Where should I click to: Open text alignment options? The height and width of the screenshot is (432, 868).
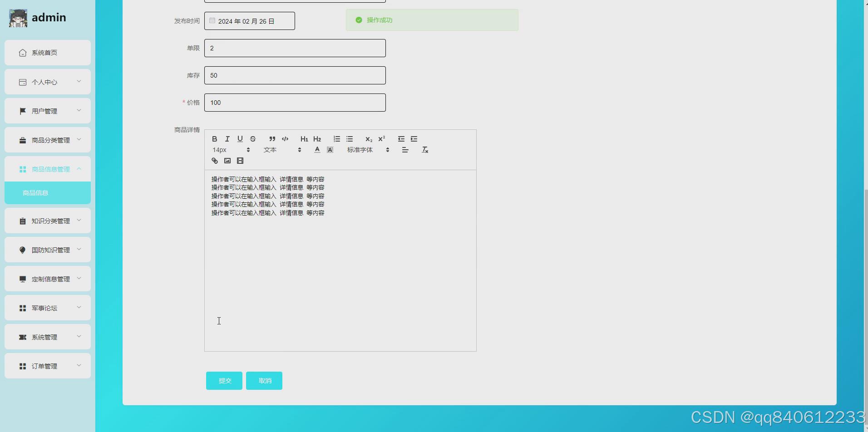point(405,150)
